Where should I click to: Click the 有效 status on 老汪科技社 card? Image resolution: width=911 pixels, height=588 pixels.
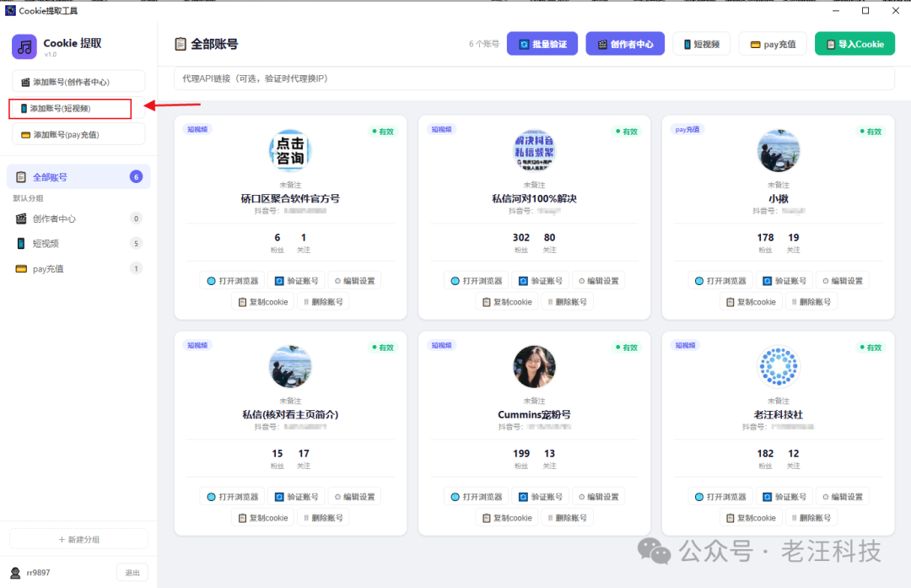871,348
